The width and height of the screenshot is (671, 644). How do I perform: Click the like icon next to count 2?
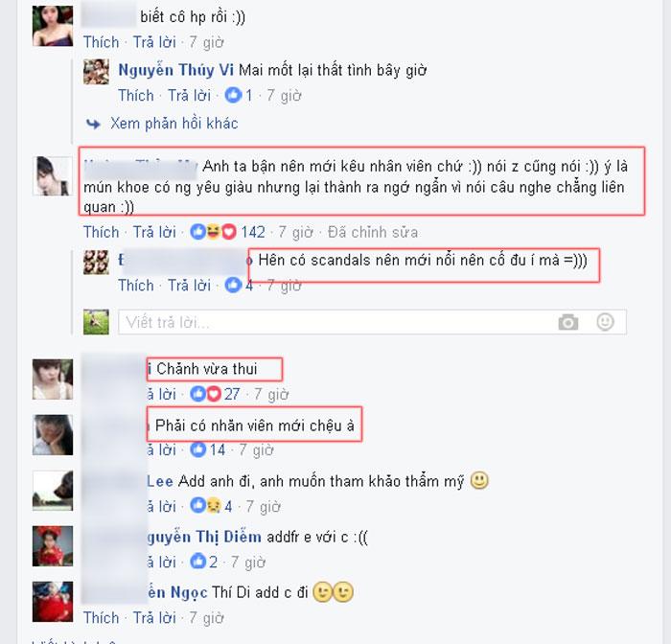(197, 561)
